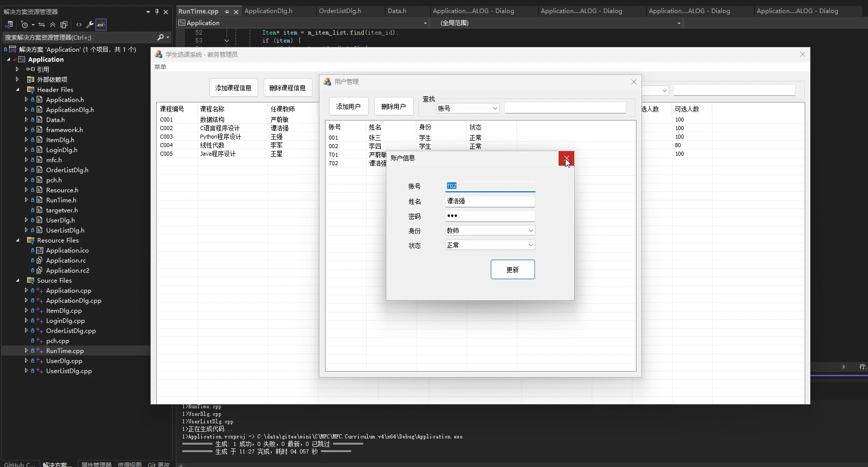
Task: Open the (全局范围) global scope dropdown
Action: 679,23
